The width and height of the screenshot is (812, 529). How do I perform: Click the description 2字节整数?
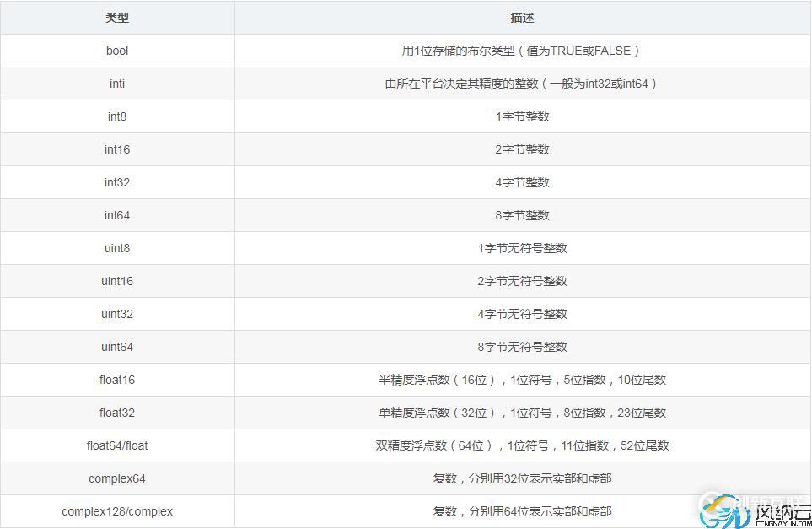click(522, 149)
